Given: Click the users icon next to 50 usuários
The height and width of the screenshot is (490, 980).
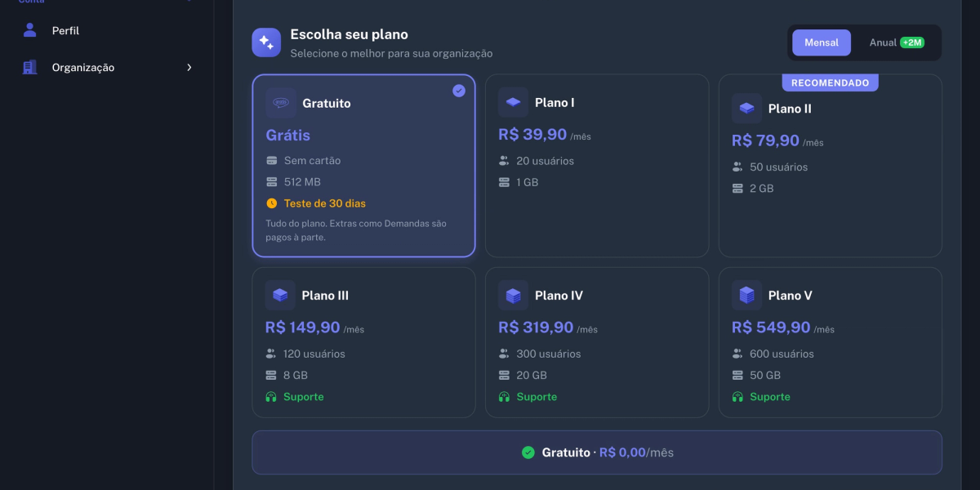Looking at the screenshot, I should 737,167.
